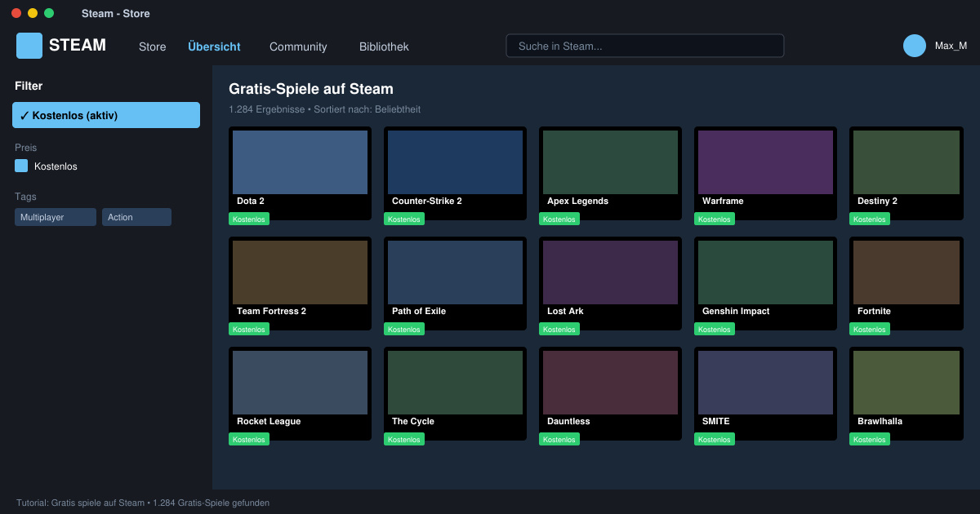Open the Lost Ark game image
Image resolution: width=980 pixels, height=514 pixels.
click(x=610, y=273)
